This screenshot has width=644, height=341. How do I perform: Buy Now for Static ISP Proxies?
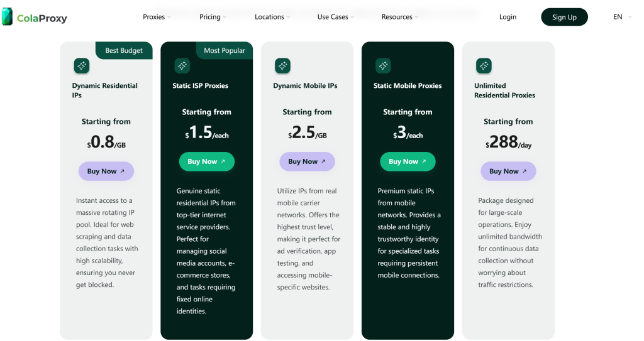tap(206, 161)
